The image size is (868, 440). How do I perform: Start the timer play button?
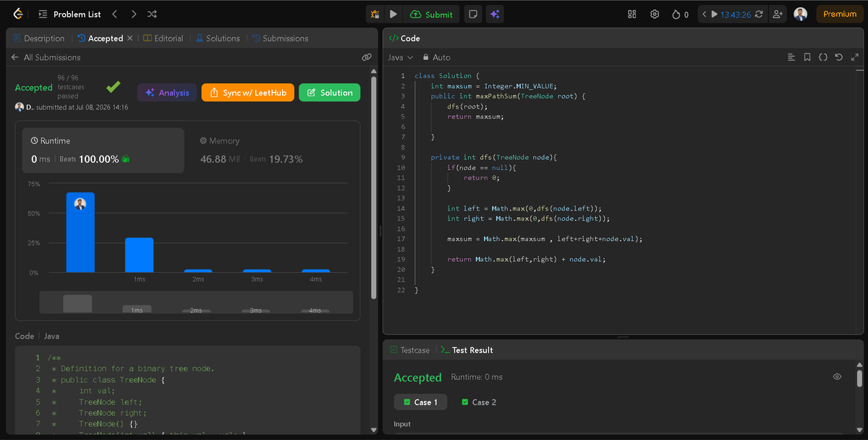click(x=715, y=14)
